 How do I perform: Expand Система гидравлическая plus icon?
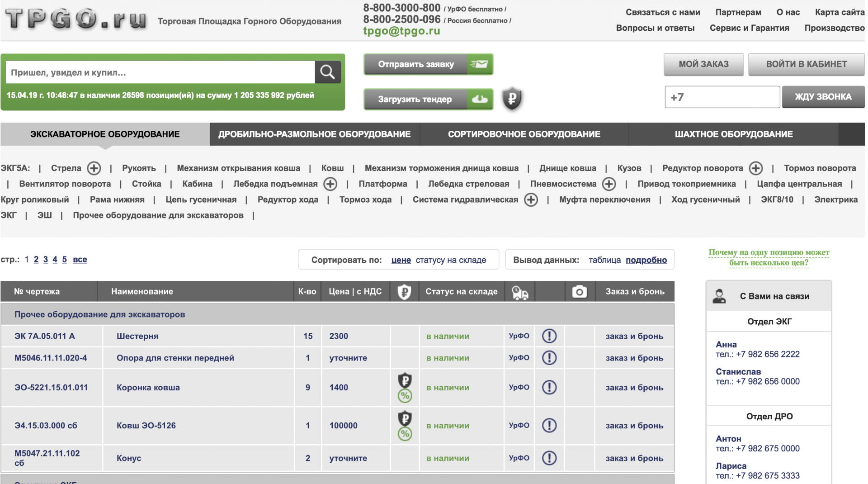(x=531, y=200)
